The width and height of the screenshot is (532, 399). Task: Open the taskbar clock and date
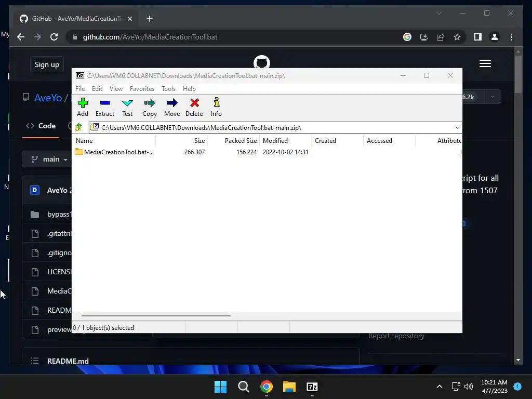point(495,387)
